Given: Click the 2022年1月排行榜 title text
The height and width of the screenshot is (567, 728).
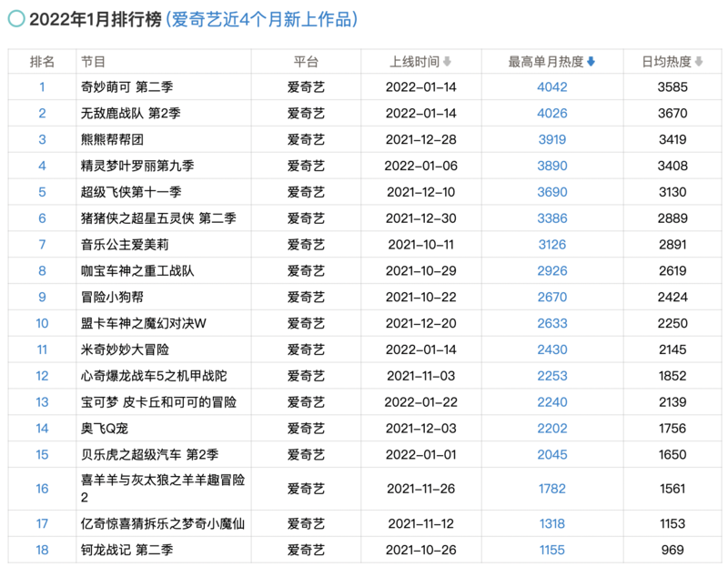Looking at the screenshot, I should point(96,19).
